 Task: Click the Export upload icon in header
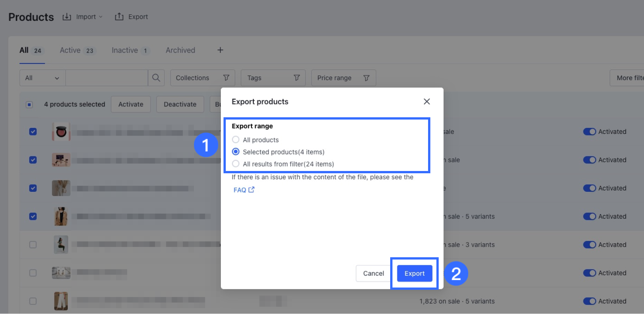(x=119, y=17)
